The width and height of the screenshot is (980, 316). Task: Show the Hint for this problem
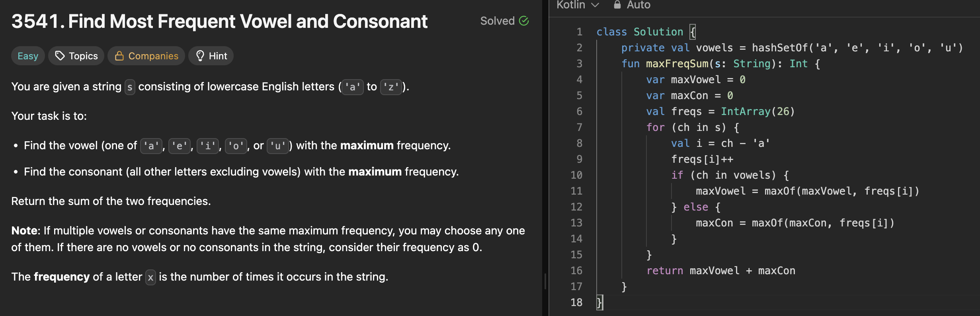(211, 56)
